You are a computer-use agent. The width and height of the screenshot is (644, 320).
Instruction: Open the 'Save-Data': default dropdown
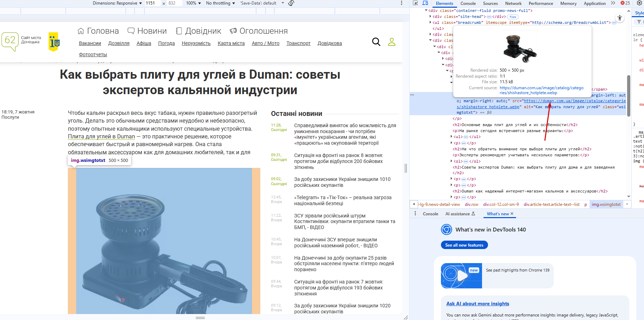[x=262, y=3]
